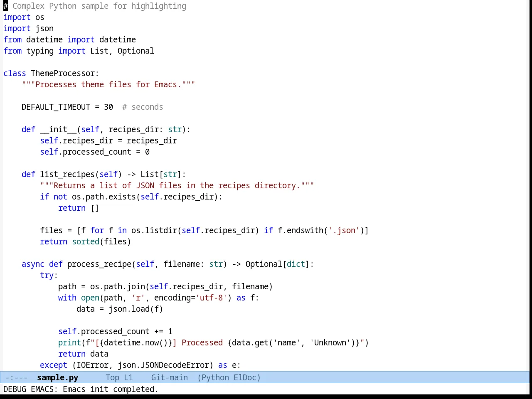Viewport: 532px width, 399px height.
Task: Click 'from datetime import datetime' line
Action: pos(69,39)
